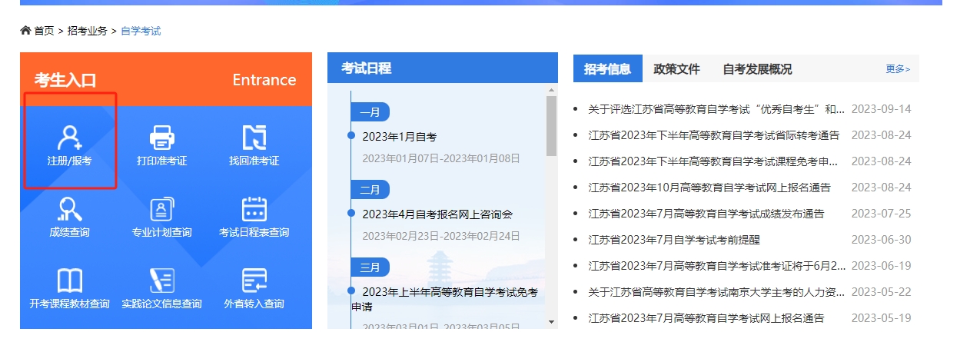The image size is (980, 352).
Task: Click the 更多> link
Action: coord(897,69)
